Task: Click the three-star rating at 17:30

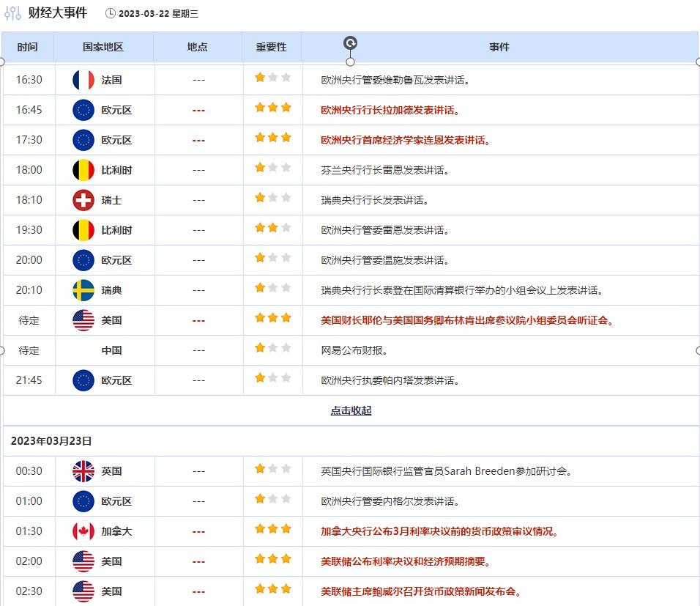Action: point(272,138)
